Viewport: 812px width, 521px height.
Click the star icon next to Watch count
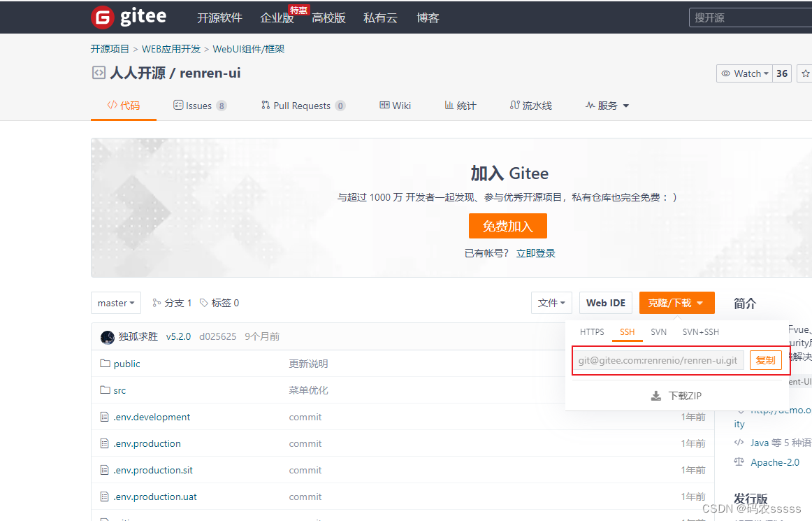click(805, 73)
